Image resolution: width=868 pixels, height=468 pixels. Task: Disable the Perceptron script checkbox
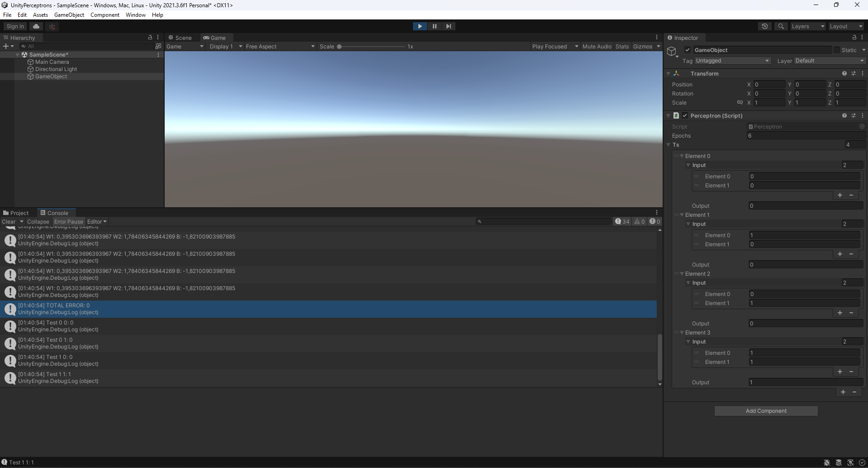[685, 115]
